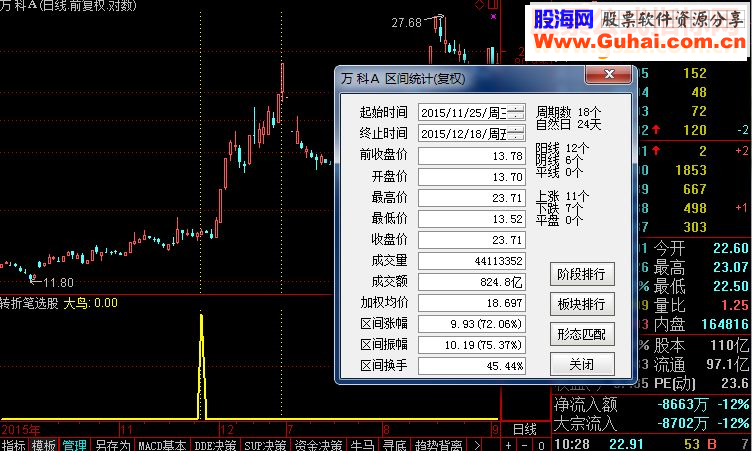
Task: Adjust the 终止时间 date spinner
Action: coord(516,134)
